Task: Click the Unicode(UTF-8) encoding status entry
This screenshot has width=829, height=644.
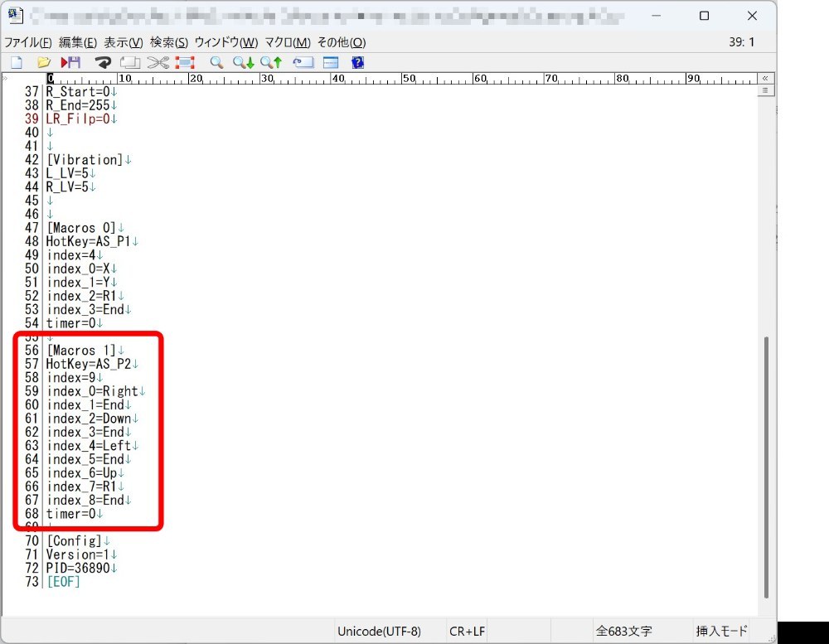Action: click(379, 632)
